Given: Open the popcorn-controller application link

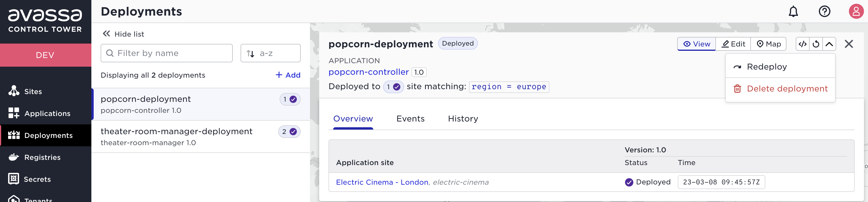Looking at the screenshot, I should point(369,72).
